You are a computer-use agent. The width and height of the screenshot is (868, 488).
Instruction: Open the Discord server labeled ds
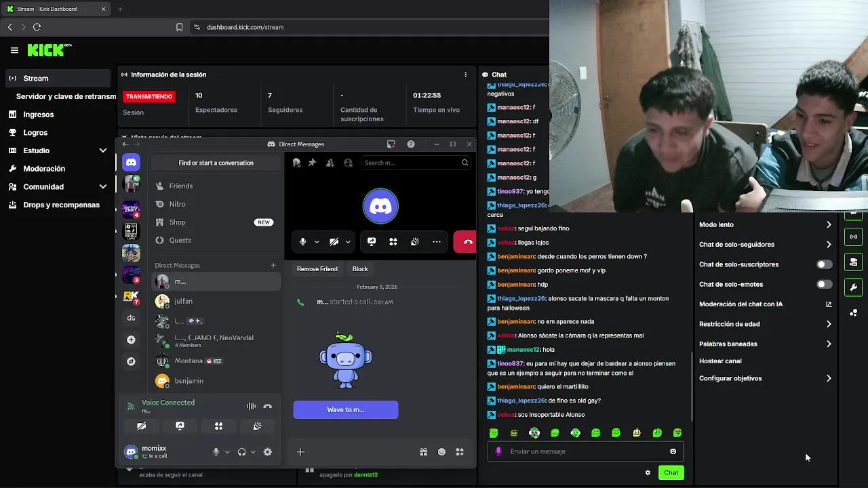click(x=131, y=318)
